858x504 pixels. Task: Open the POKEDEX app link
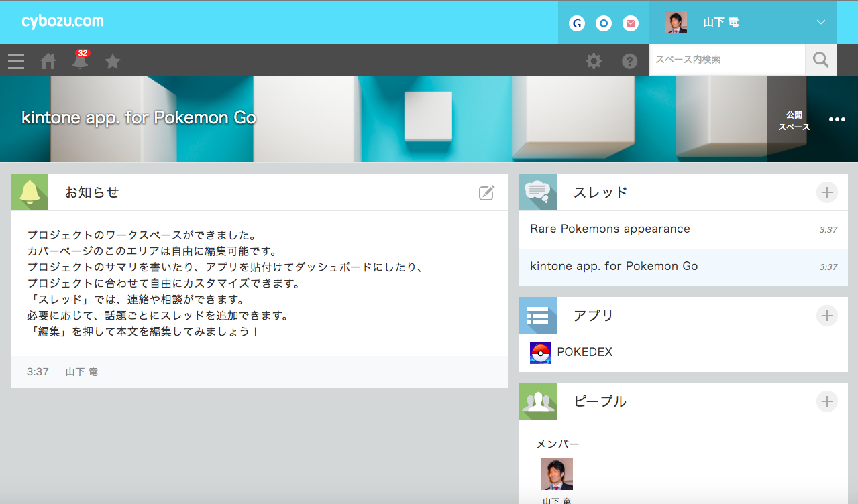(585, 352)
